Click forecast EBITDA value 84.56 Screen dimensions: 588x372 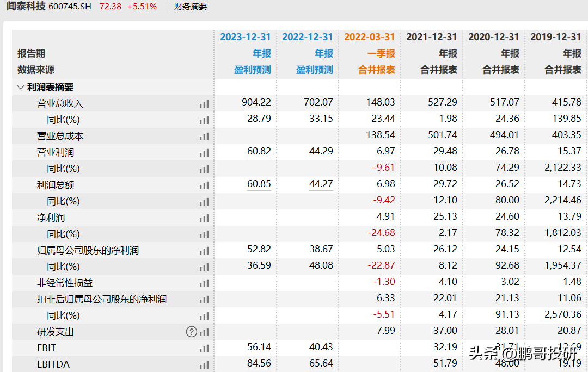point(259,363)
